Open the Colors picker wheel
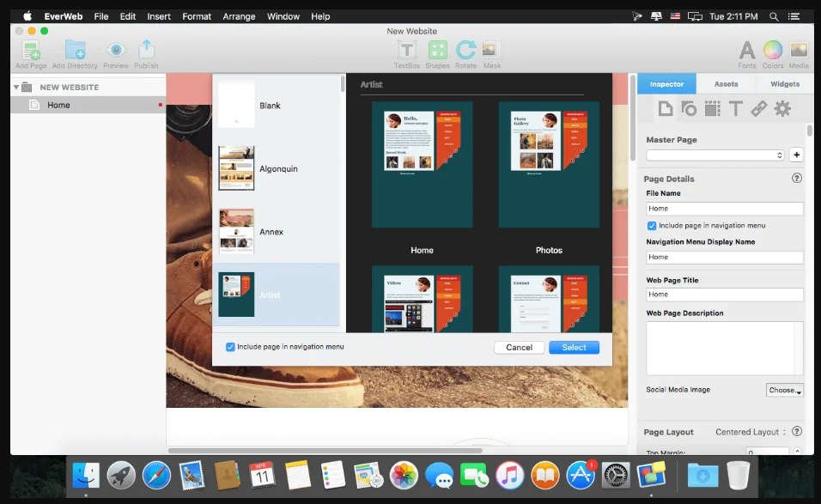The height and width of the screenshot is (504, 821). (x=773, y=51)
